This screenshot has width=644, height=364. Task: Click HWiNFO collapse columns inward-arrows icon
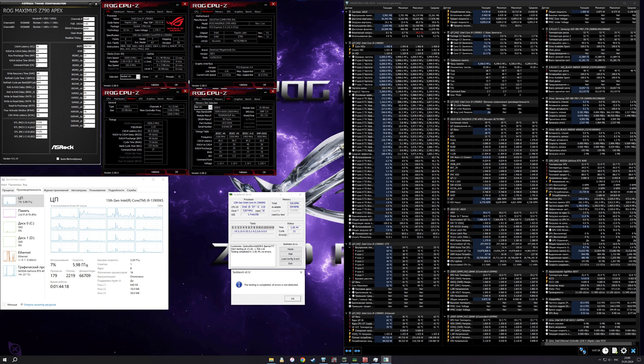pyautogui.click(x=357, y=351)
